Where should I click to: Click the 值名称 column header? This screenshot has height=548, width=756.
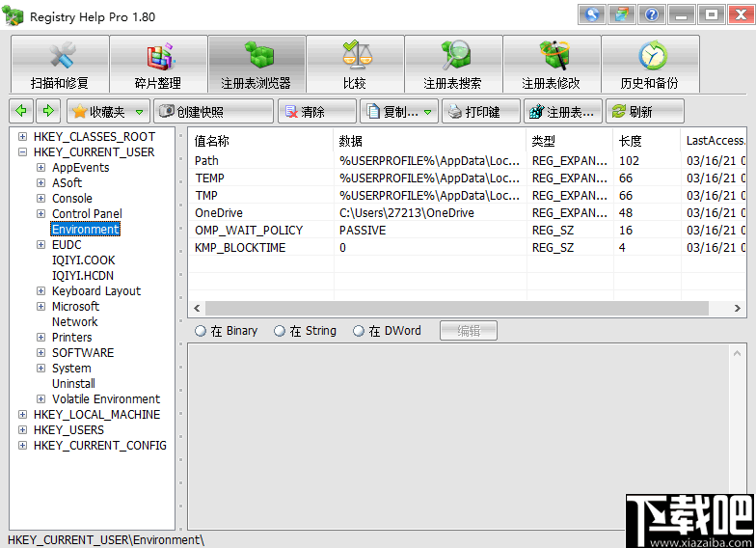point(260,141)
